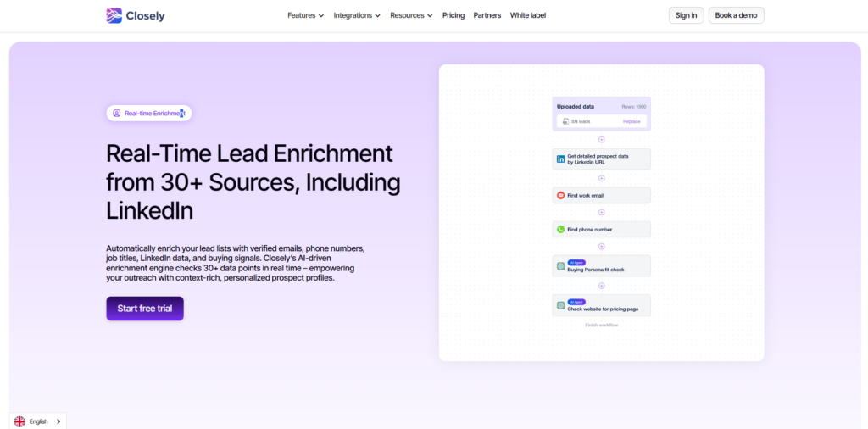Image resolution: width=868 pixels, height=429 pixels.
Task: Open the Resources dropdown menu
Action: pos(411,15)
